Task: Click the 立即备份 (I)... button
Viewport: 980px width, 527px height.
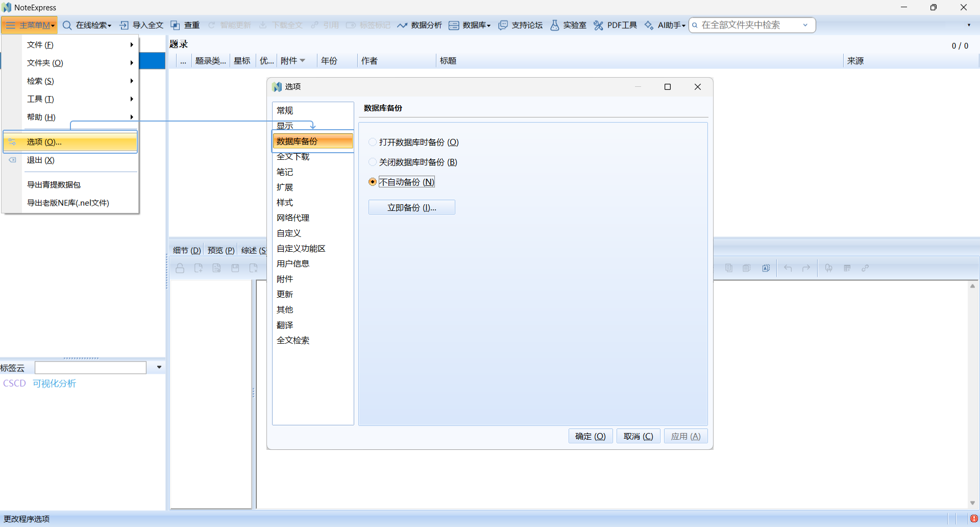Action: coord(412,207)
